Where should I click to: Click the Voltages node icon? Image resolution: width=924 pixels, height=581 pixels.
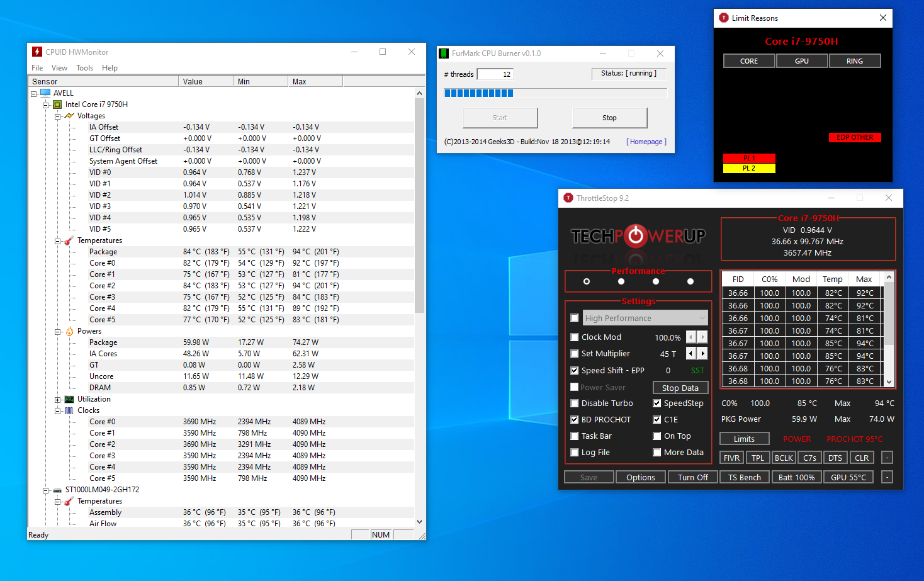coord(69,116)
